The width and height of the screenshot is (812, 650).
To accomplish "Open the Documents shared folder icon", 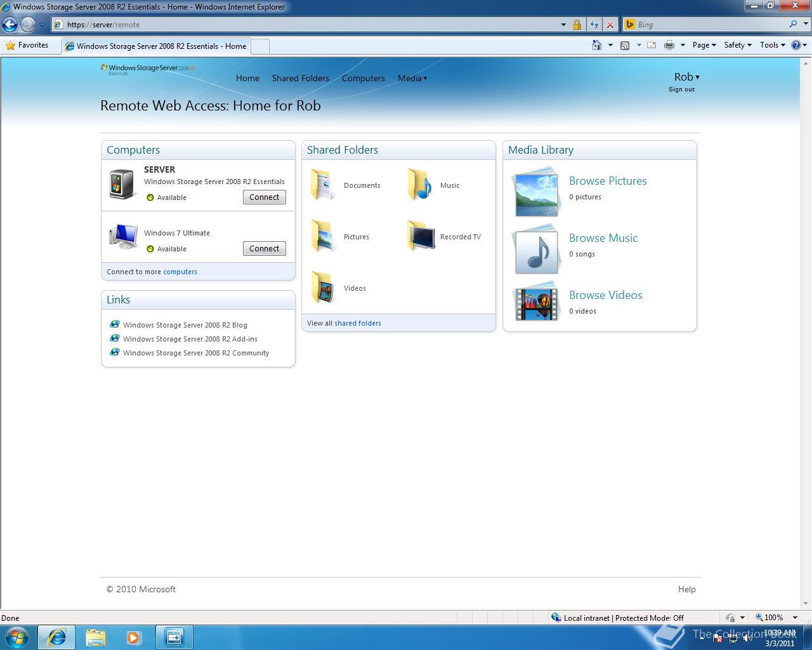I will click(x=323, y=185).
